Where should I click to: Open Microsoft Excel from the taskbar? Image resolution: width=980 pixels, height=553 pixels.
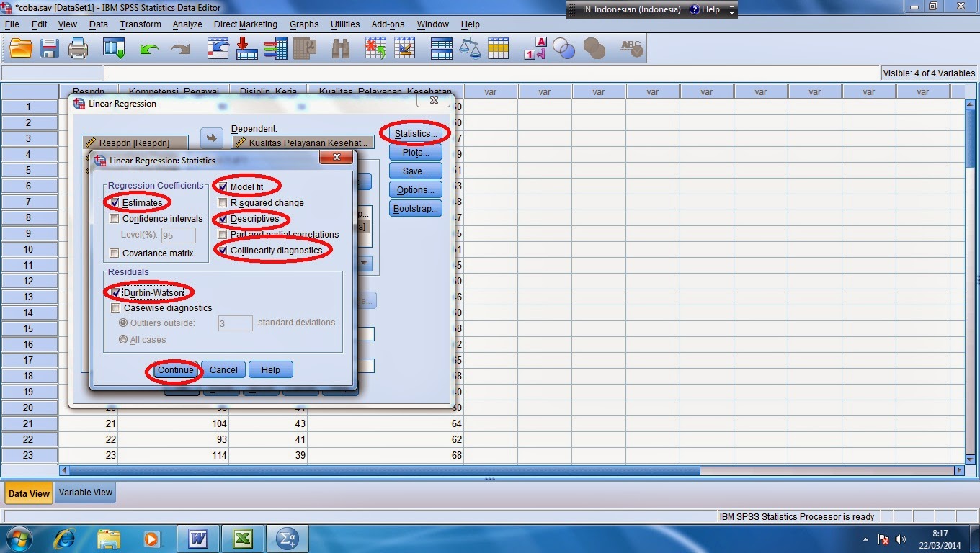242,538
